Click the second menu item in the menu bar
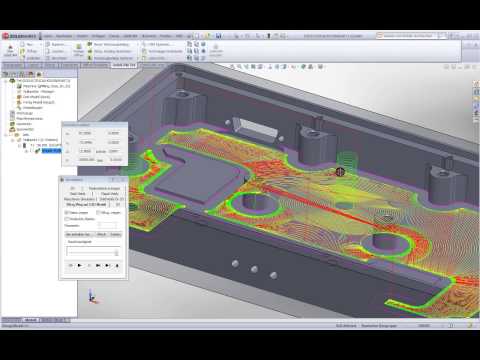The width and height of the screenshot is (480, 360). 64,36
